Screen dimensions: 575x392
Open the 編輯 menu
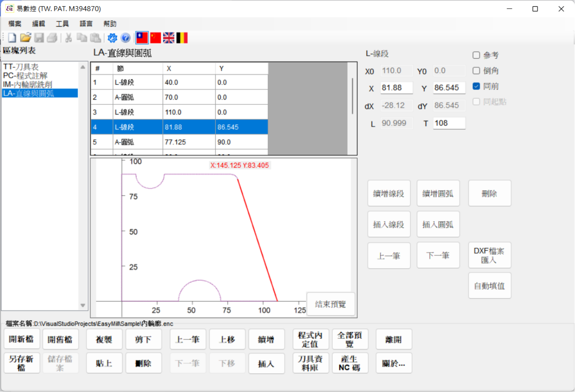39,24
